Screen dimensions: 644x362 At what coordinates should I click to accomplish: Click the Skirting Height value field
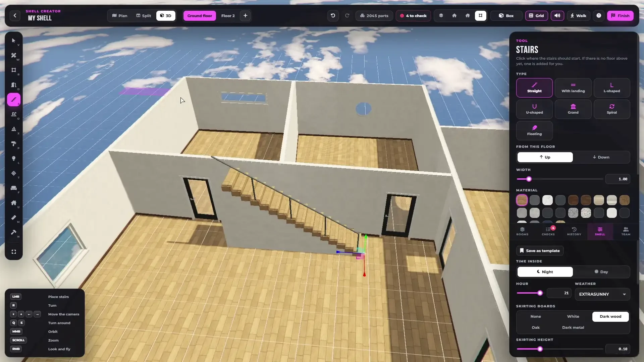point(618,349)
